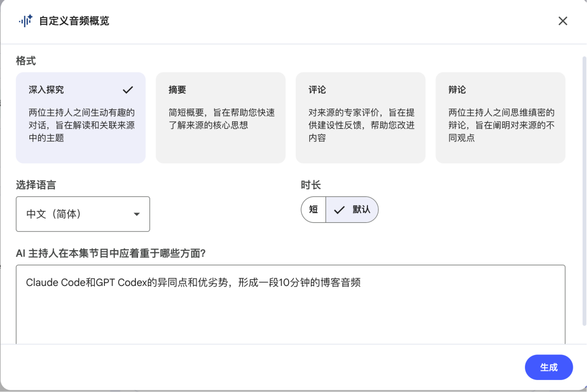Toggle selection of the 深入探究 format
The width and height of the screenshot is (587, 392).
coord(80,117)
